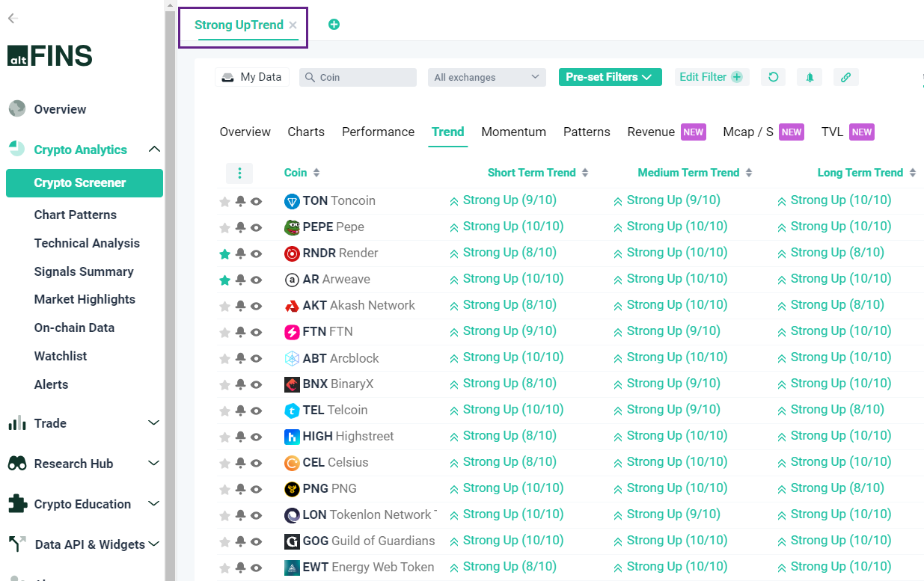
Task: Toggle favorite star for TON Toncoin
Action: (x=224, y=202)
